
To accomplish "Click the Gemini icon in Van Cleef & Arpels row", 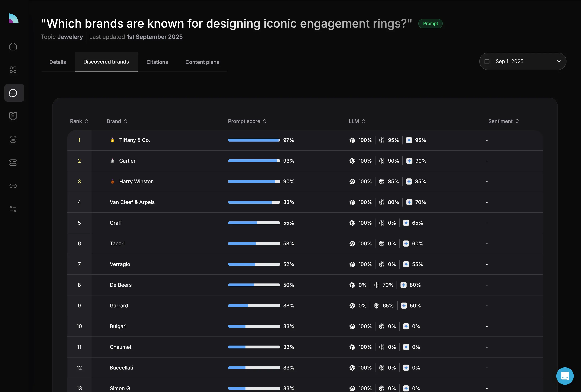I will (409, 202).
